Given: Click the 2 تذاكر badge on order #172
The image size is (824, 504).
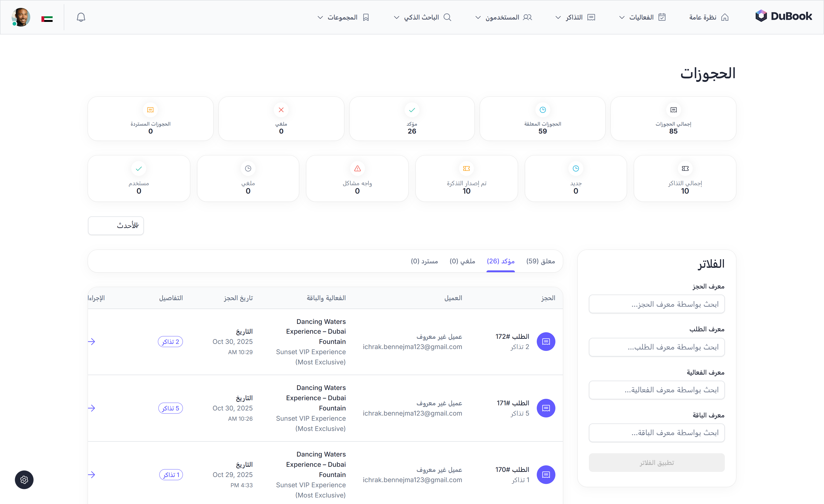Looking at the screenshot, I should point(170,341).
